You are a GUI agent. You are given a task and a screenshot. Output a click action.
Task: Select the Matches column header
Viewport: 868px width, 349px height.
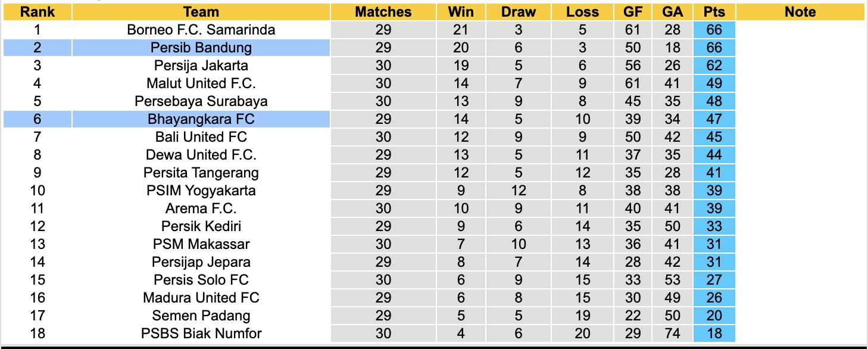tap(383, 12)
